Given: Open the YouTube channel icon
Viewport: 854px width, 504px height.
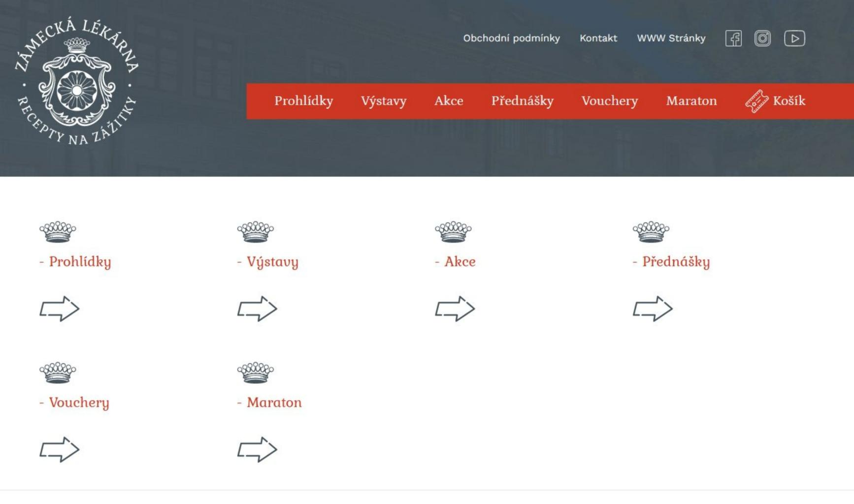Looking at the screenshot, I should point(794,38).
